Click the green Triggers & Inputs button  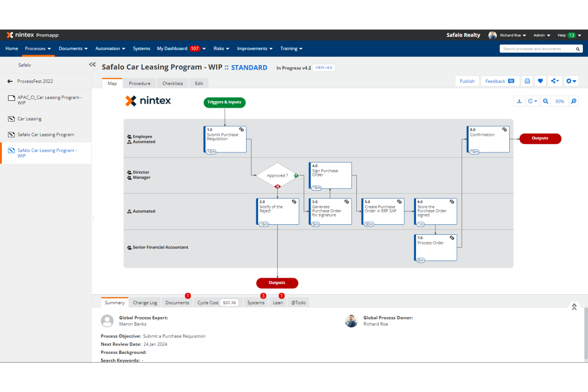tap(224, 102)
